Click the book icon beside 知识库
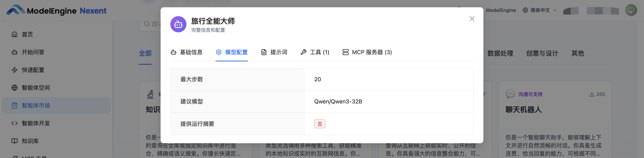This screenshot has width=644, height=158. (x=15, y=141)
